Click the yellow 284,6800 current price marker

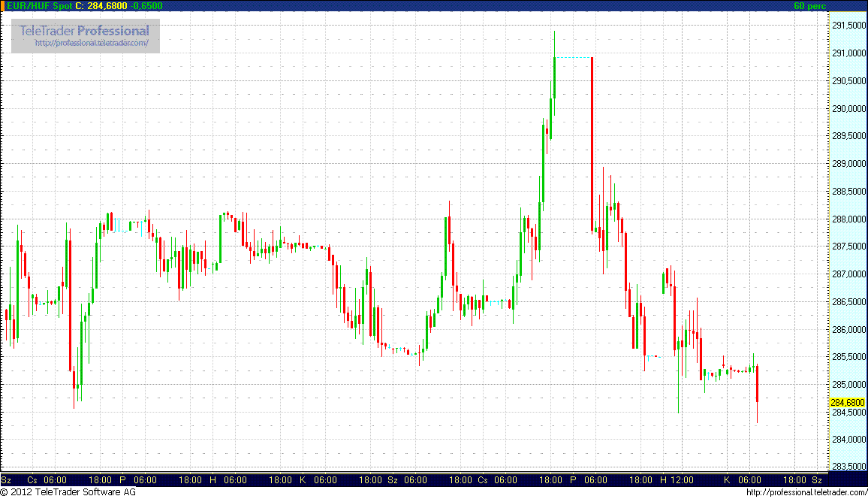[848, 403]
